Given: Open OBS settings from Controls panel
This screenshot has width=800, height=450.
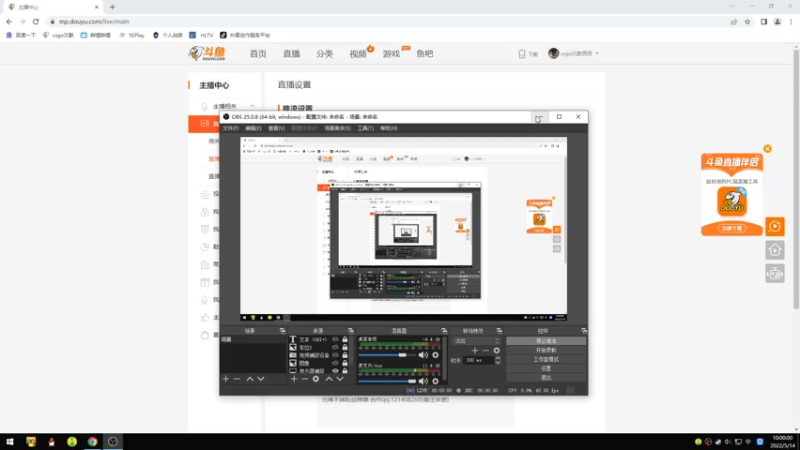Looking at the screenshot, I should (x=546, y=368).
